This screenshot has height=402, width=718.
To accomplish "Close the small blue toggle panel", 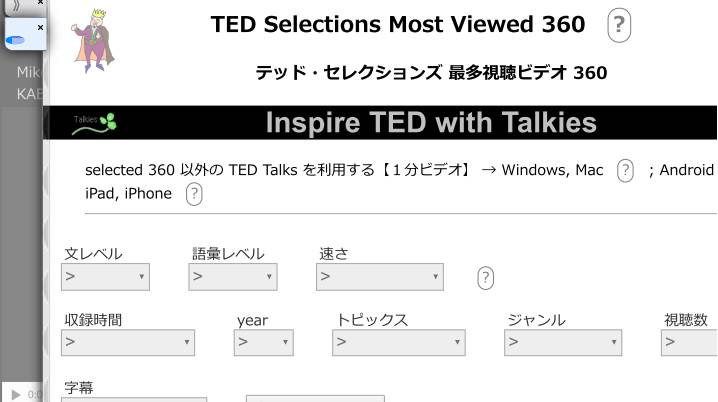I will 40,28.
